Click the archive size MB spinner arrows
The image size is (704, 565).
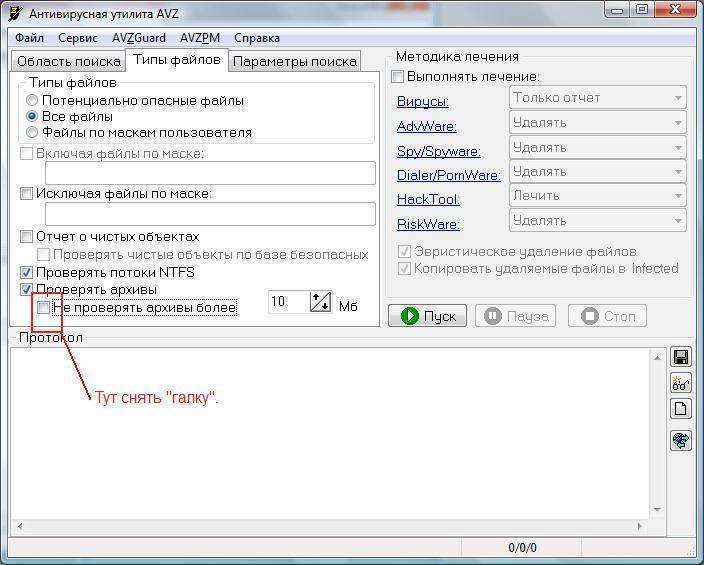point(320,302)
